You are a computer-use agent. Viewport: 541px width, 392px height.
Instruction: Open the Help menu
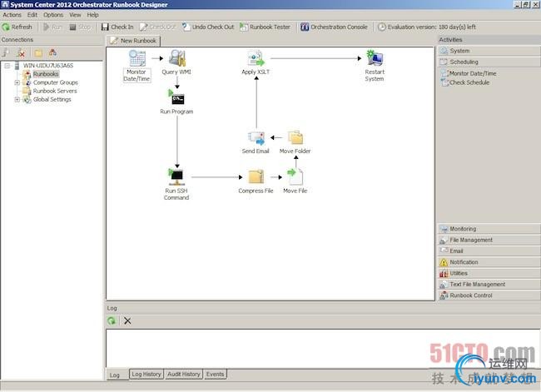click(x=92, y=15)
